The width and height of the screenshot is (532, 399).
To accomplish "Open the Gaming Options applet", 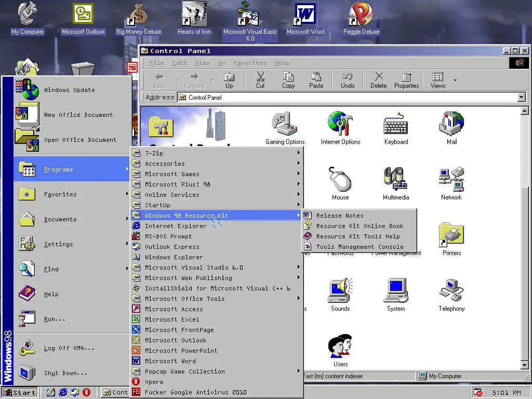I will (x=285, y=128).
